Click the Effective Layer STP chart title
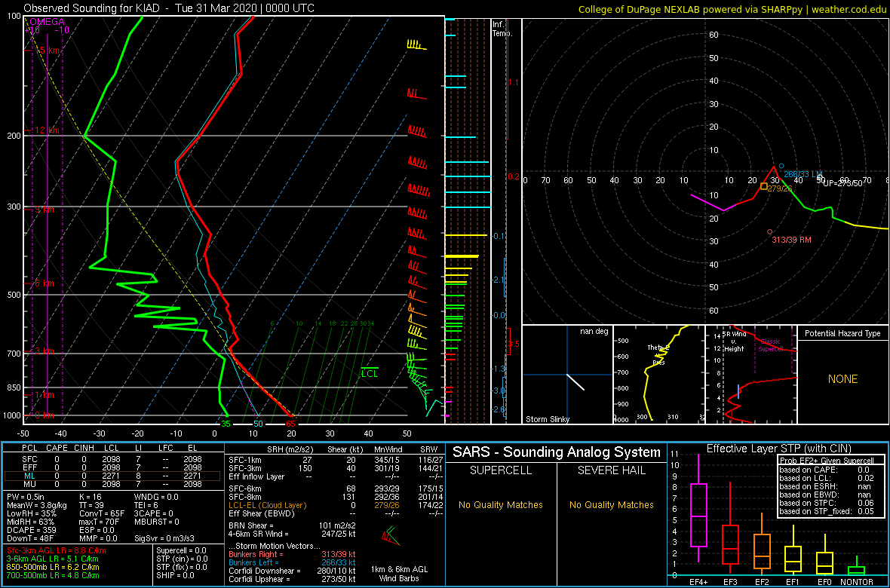The width and height of the screenshot is (890, 588). 778,449
